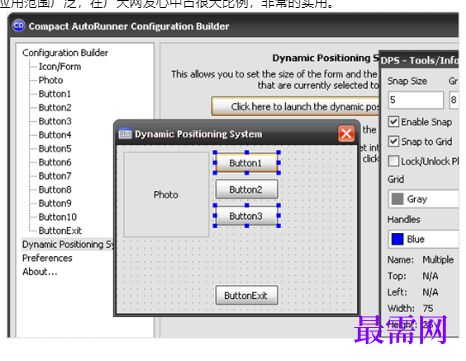Select Button9 in the configuration tree
The image size is (466, 361).
point(55,203)
